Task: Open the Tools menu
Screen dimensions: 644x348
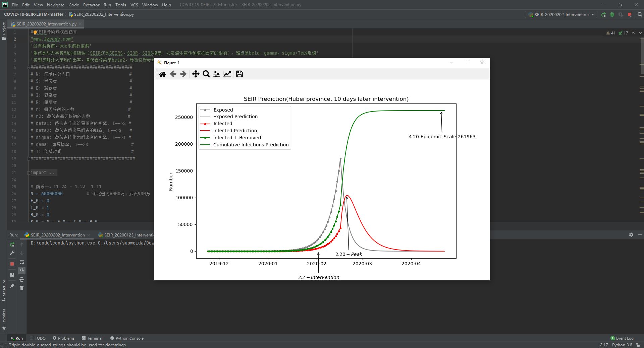Action: pos(120,5)
